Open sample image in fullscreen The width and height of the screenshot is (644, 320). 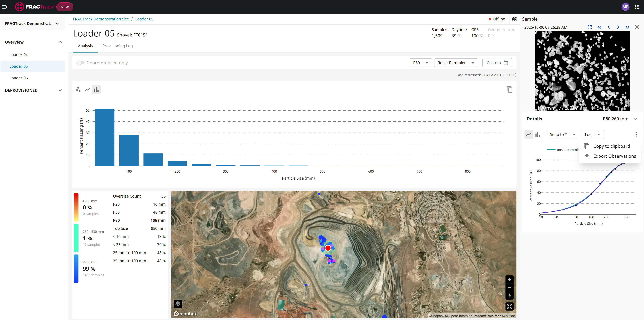pyautogui.click(x=590, y=27)
